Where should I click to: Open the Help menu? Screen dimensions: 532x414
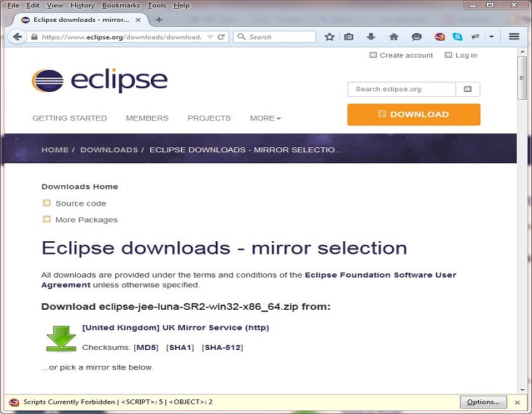[181, 5]
